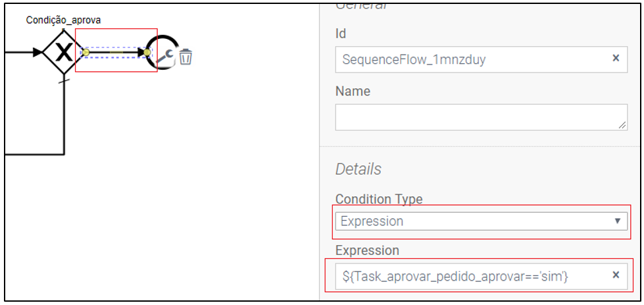Screen dimensions: 644x305
Task: Focus the SequenceFlow_1mnzduy Id field
Action: coord(472,59)
